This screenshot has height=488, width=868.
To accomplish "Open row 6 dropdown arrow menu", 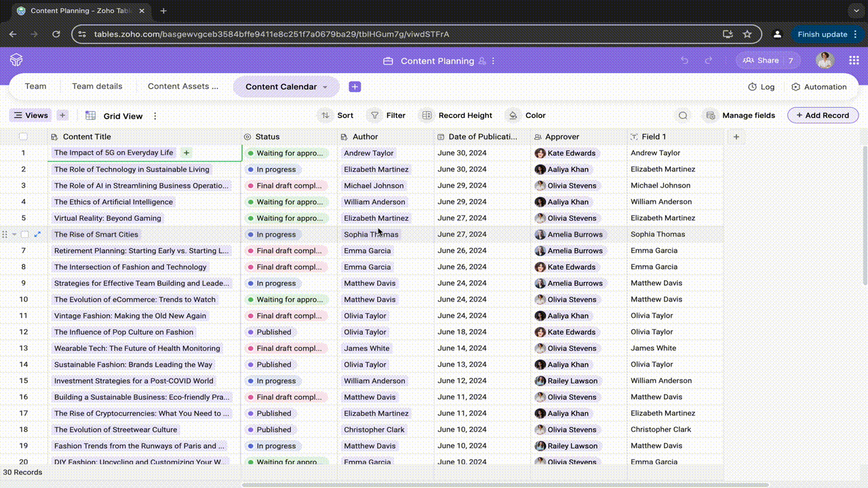I will 14,235.
